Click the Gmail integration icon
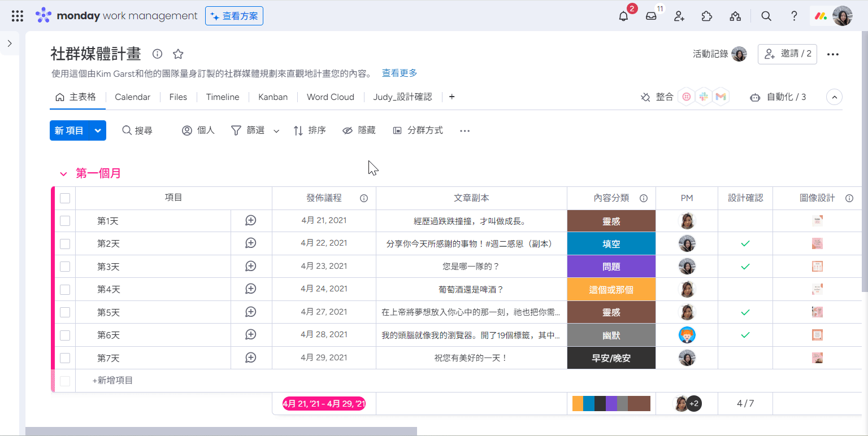Viewport: 868px width, 436px height. [x=721, y=97]
